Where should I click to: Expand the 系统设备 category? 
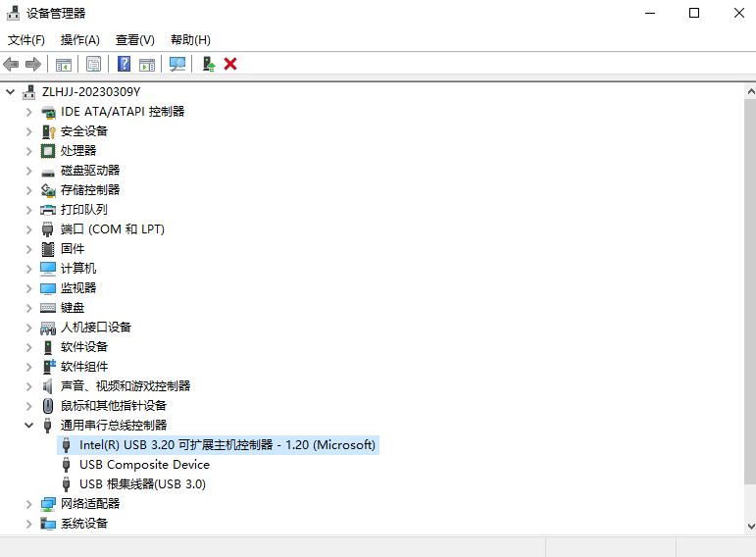coord(29,524)
